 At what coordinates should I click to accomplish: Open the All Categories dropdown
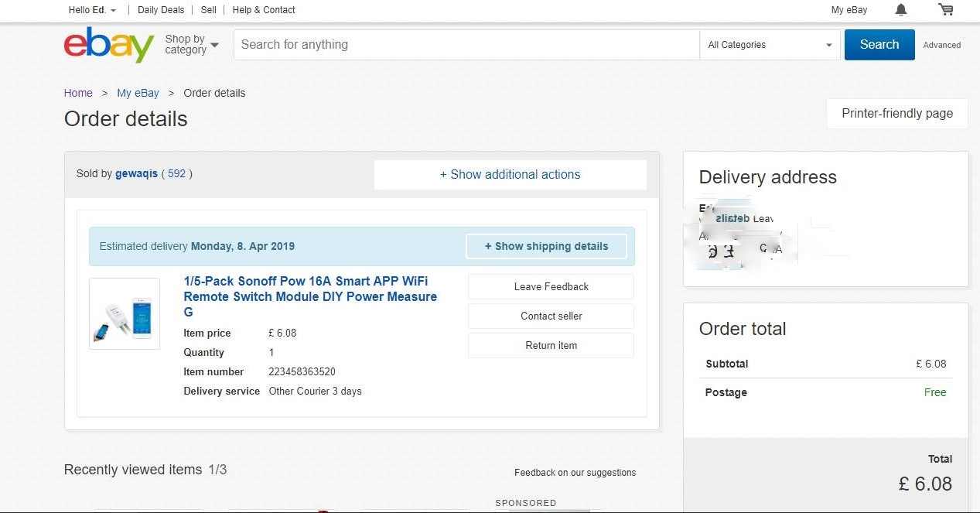tap(770, 45)
